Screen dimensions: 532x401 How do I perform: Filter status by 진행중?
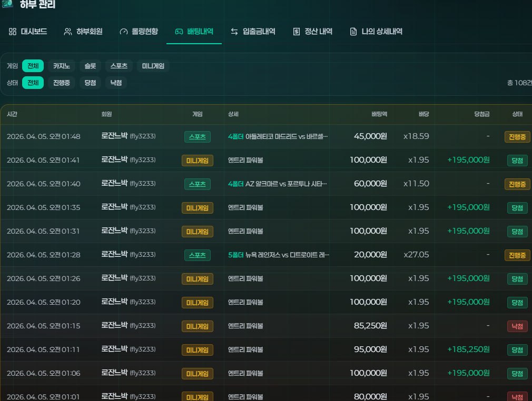coord(62,83)
